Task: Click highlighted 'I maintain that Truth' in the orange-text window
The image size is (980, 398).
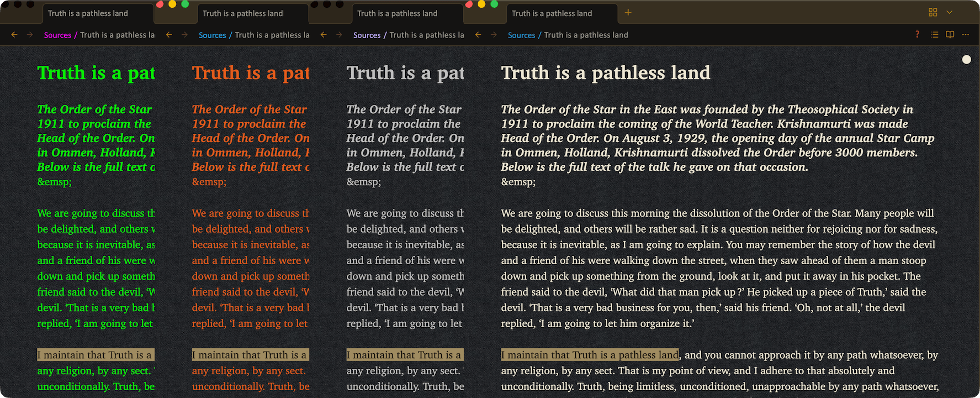Action: click(251, 355)
